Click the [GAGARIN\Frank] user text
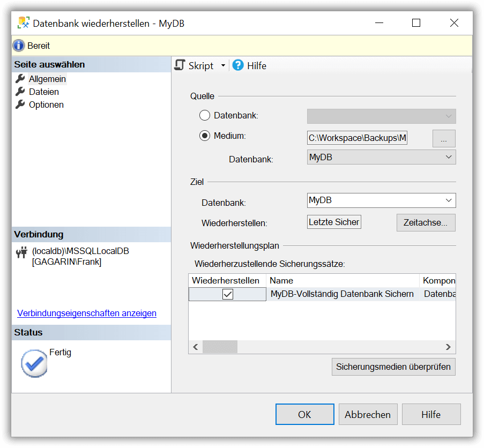 [x=66, y=262]
